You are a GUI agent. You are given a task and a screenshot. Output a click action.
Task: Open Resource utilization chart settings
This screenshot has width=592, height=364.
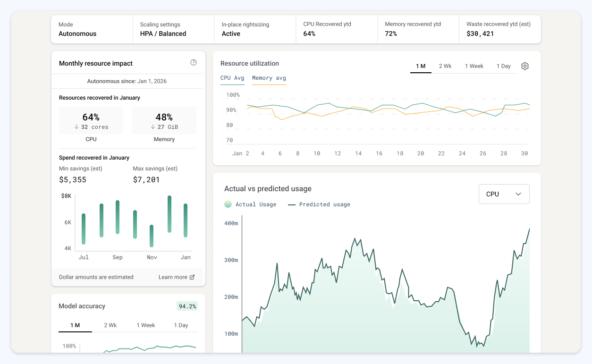point(524,66)
